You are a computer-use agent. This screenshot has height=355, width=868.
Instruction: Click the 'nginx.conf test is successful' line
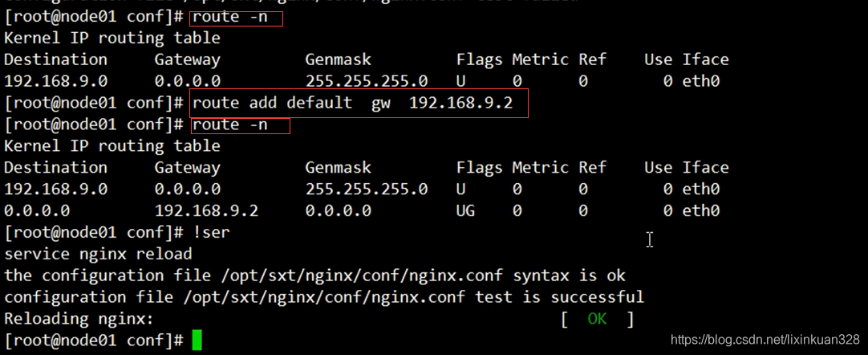(x=324, y=297)
